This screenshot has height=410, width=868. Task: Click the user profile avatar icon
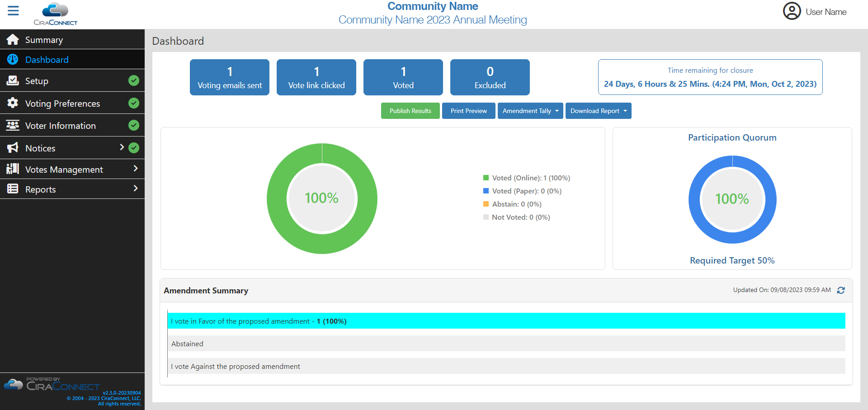792,11
